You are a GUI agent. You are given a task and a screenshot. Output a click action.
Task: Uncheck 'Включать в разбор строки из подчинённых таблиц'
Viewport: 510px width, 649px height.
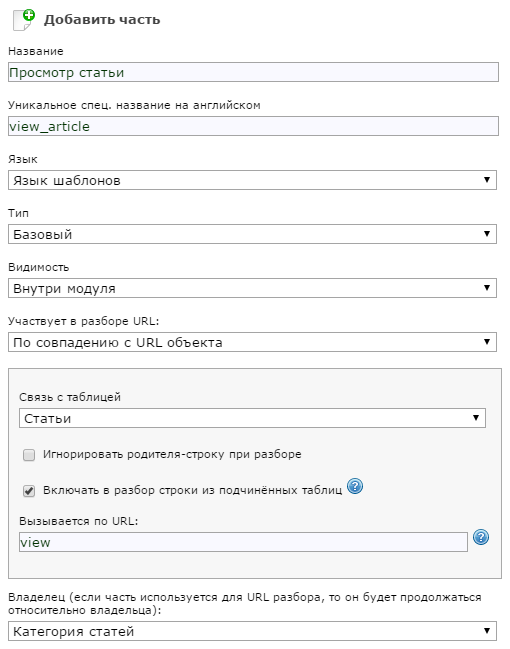tap(29, 491)
